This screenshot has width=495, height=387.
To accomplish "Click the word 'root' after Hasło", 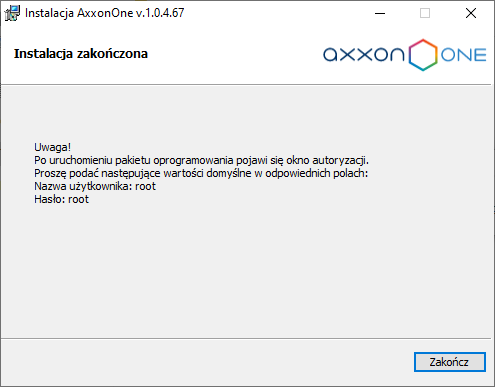I will pyautogui.click(x=79, y=199).
